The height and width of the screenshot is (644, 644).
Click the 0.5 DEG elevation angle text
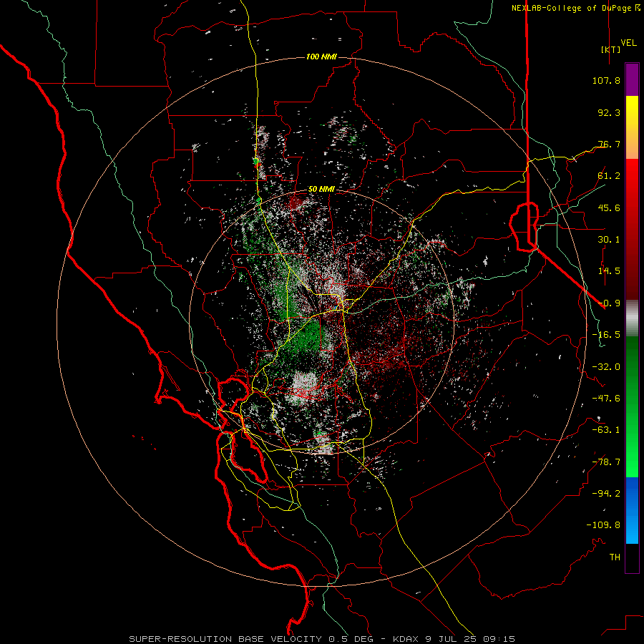tap(351, 639)
